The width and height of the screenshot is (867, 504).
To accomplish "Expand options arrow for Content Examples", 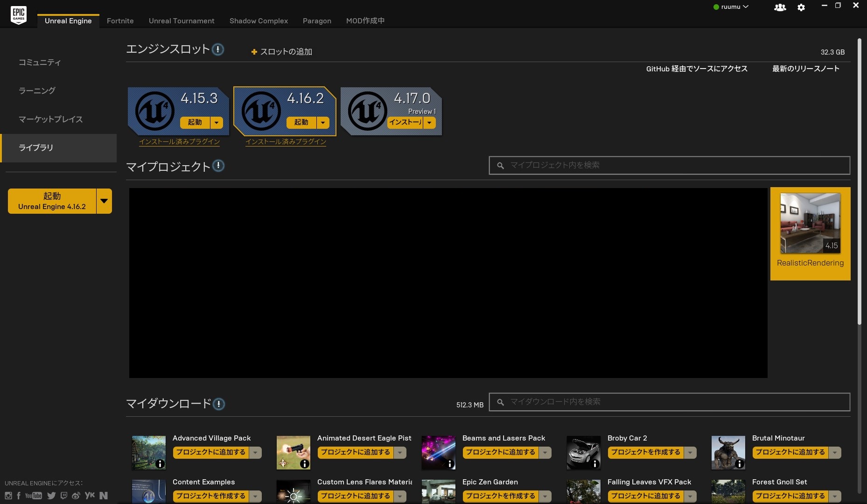I will (255, 497).
